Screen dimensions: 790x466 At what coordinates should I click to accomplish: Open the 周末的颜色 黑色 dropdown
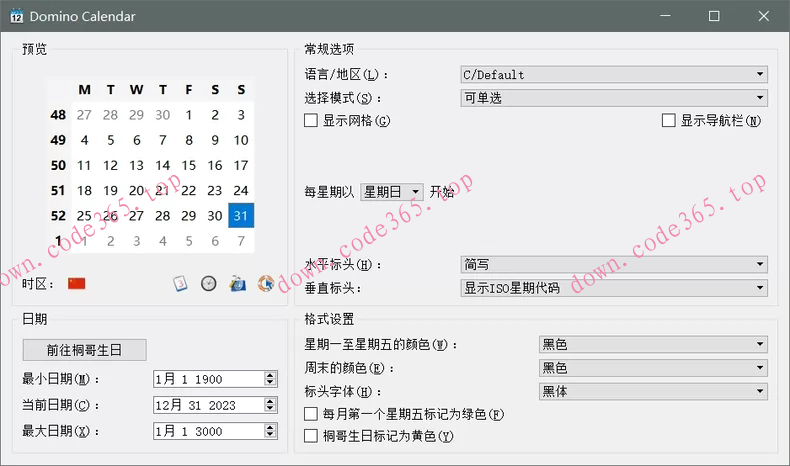[653, 368]
